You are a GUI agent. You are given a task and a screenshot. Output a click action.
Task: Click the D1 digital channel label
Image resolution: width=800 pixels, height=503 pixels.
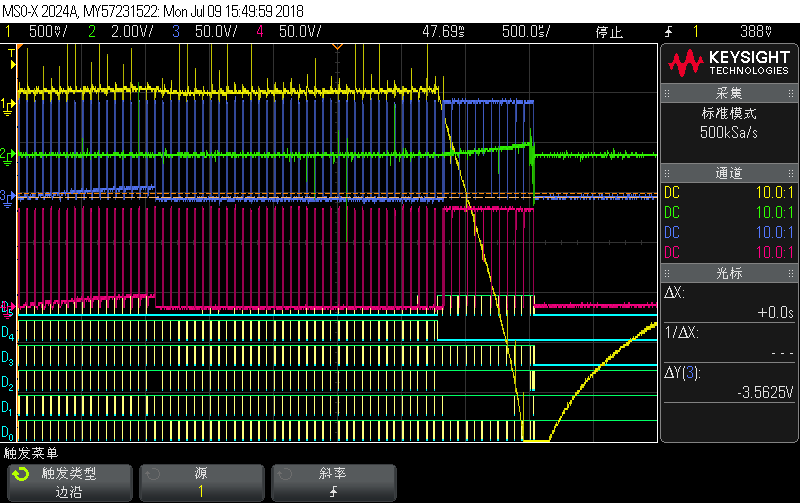click(x=8, y=408)
